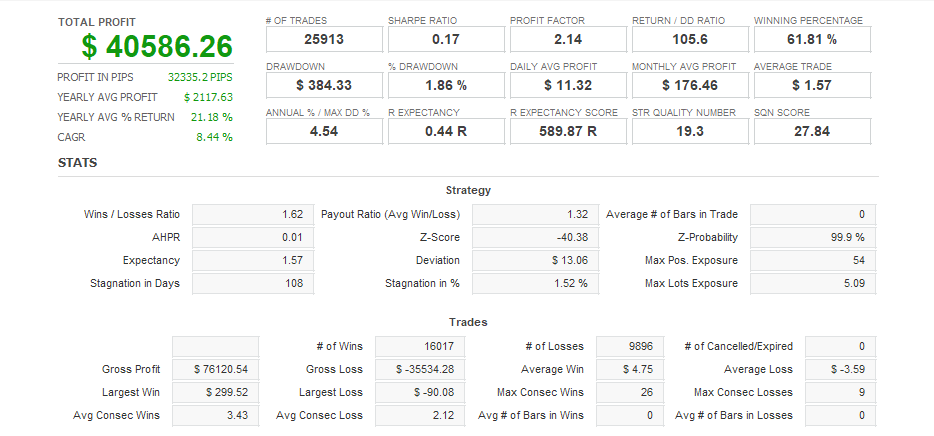Click the Gross Profit field $ 76120.54
The image size is (934, 436).
coord(215,370)
